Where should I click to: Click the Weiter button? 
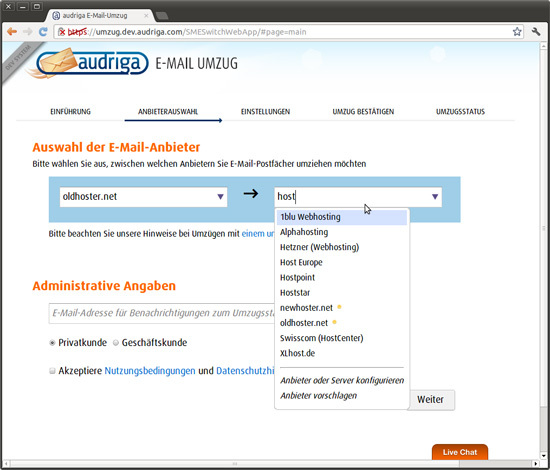pyautogui.click(x=430, y=400)
